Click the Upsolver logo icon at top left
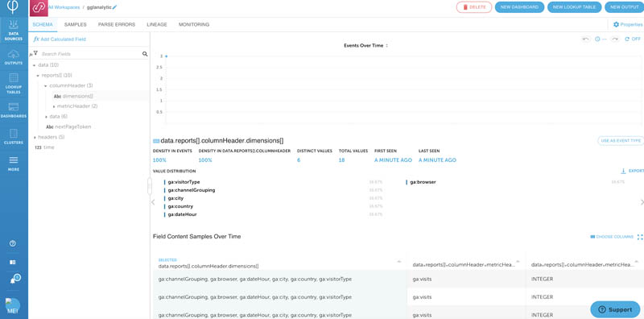 coord(13,6)
